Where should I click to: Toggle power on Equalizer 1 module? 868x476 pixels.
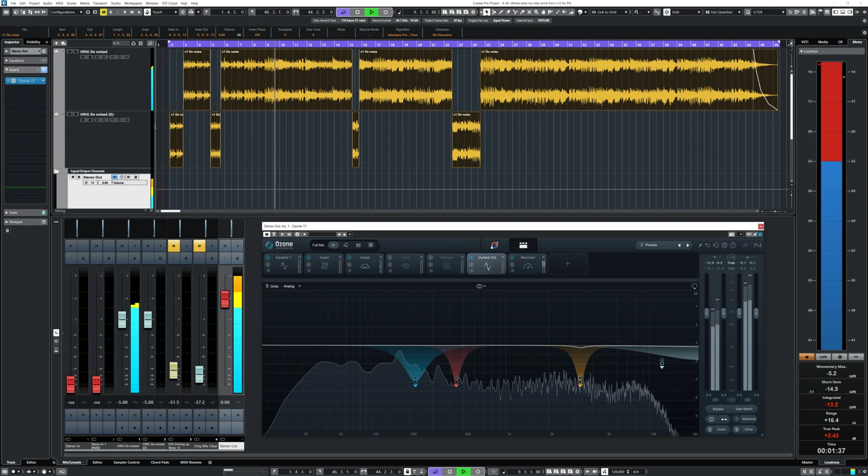tap(268, 258)
